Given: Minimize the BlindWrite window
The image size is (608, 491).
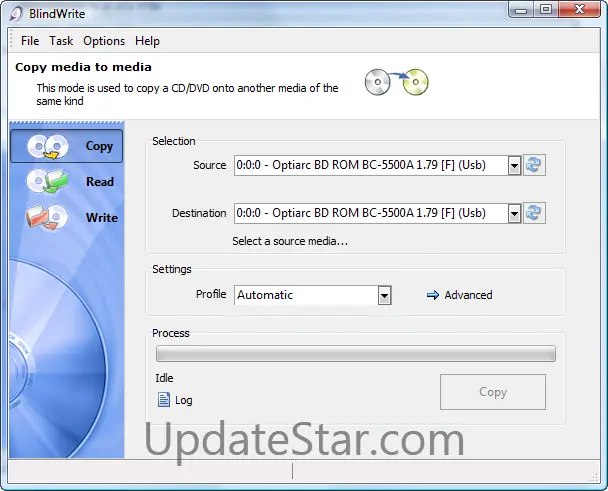Looking at the screenshot, I should click(x=521, y=10).
